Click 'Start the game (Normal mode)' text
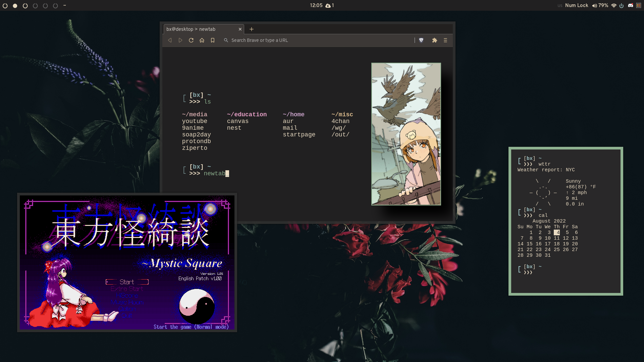 point(191,327)
